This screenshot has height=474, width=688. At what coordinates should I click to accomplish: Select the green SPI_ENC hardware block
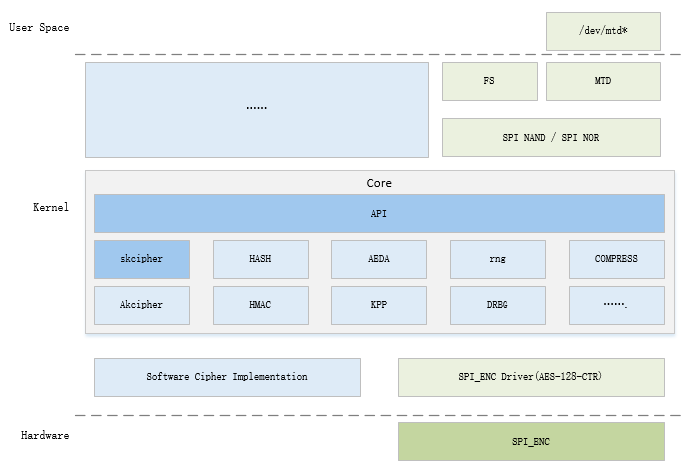tap(531, 441)
